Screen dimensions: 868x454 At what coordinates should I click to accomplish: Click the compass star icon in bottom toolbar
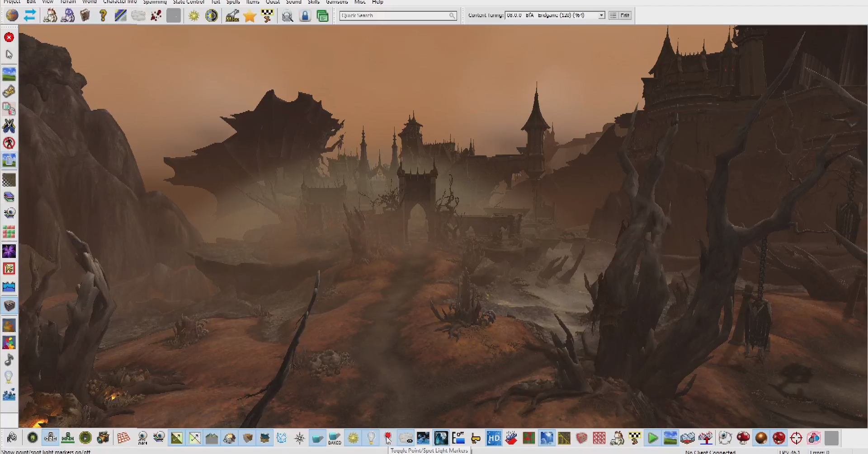click(x=299, y=438)
